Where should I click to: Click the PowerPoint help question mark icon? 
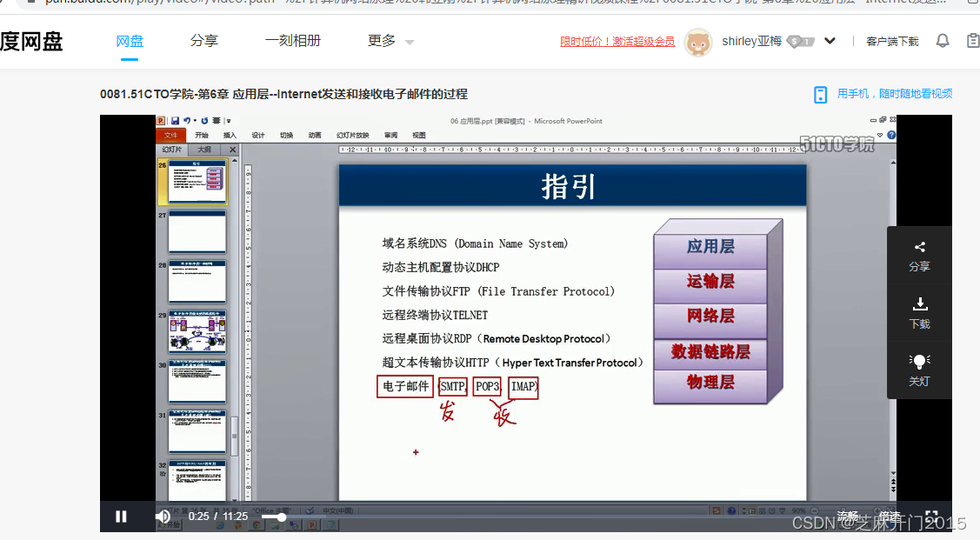pyautogui.click(x=892, y=135)
